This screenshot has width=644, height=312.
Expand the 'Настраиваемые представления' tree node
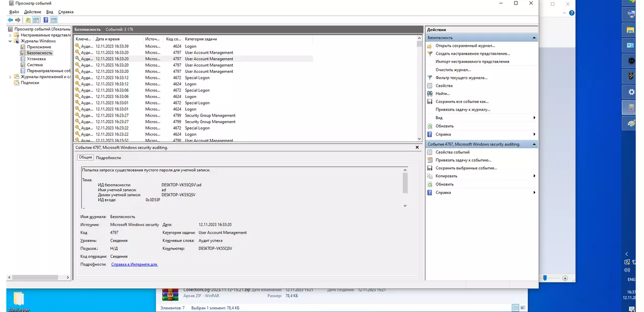pos(10,35)
